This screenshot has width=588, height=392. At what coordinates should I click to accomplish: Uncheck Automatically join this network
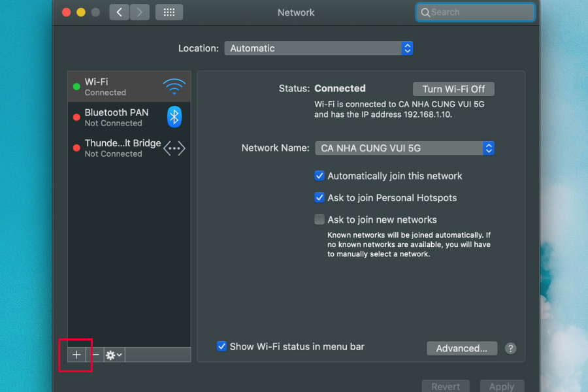[319, 176]
